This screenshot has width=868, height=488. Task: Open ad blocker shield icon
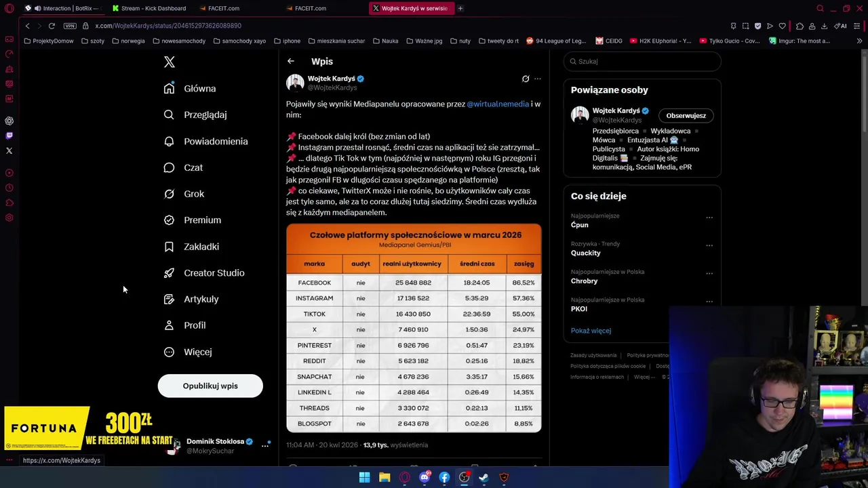[x=757, y=26]
